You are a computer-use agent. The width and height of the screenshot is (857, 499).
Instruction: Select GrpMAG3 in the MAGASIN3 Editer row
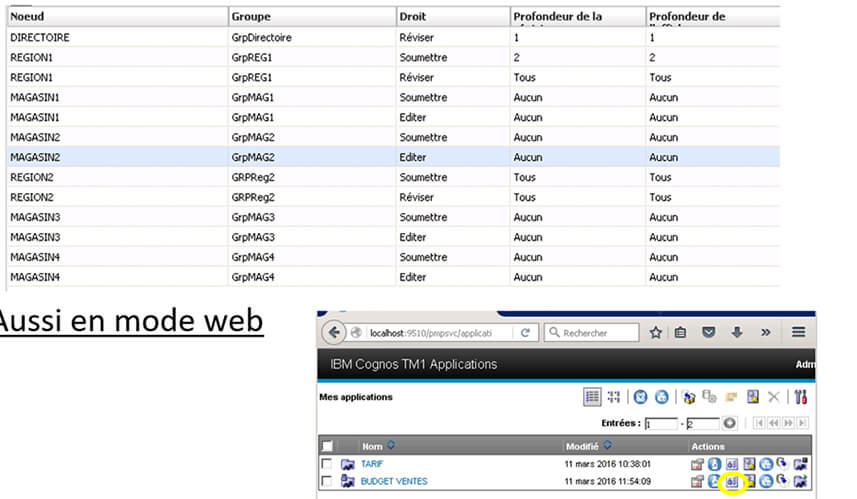[x=253, y=237]
